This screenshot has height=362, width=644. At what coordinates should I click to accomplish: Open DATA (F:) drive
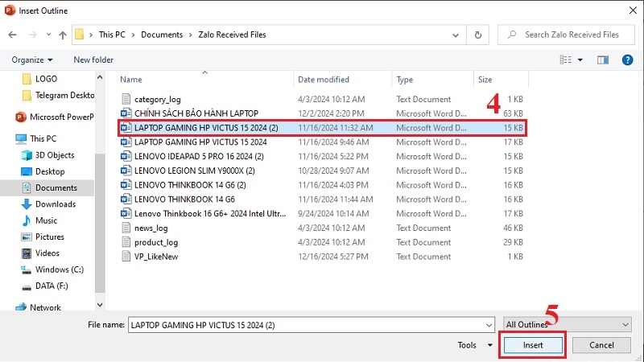tap(52, 286)
